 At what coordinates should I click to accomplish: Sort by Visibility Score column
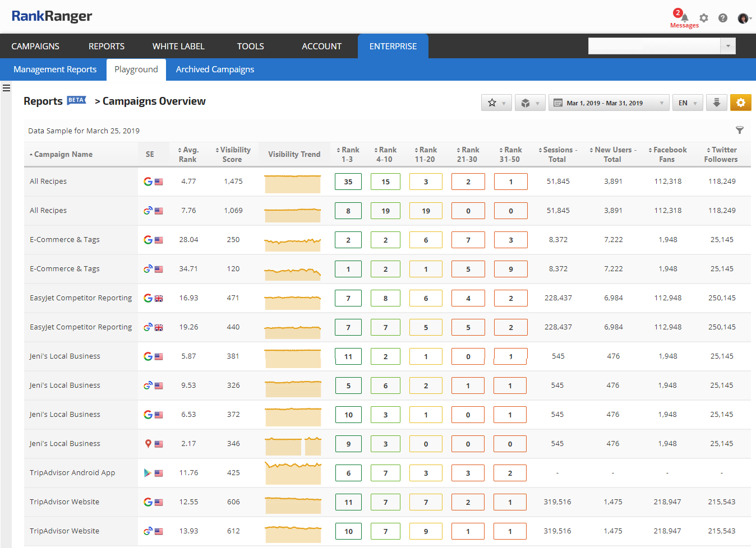click(233, 154)
